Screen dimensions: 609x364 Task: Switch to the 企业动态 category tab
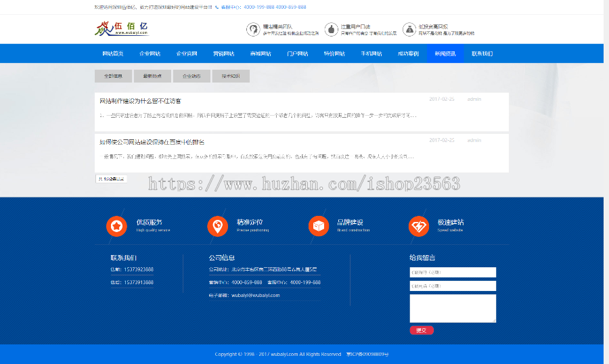point(191,76)
